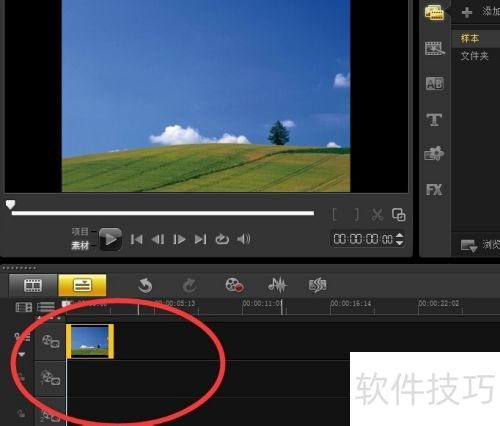Screen dimensions: 500x426
Task: Click the landscape image in the preview
Action: point(206,96)
